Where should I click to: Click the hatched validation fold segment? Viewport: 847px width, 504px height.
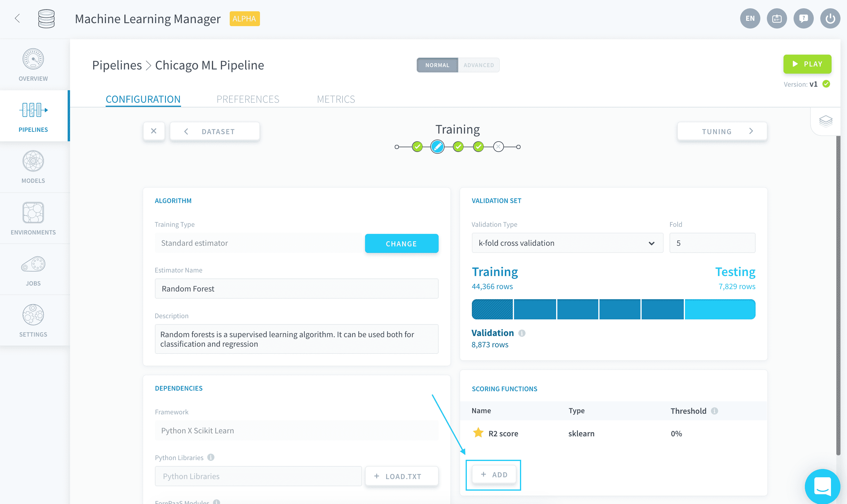(x=492, y=309)
